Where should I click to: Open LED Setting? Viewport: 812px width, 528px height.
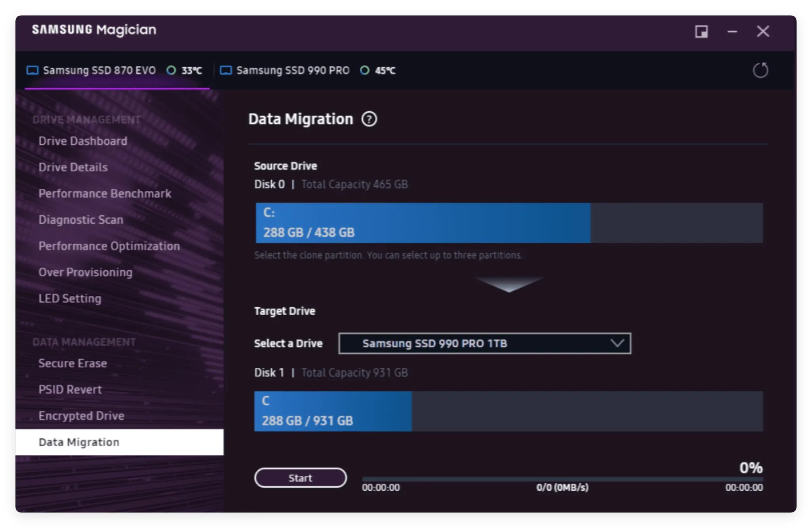click(x=70, y=298)
